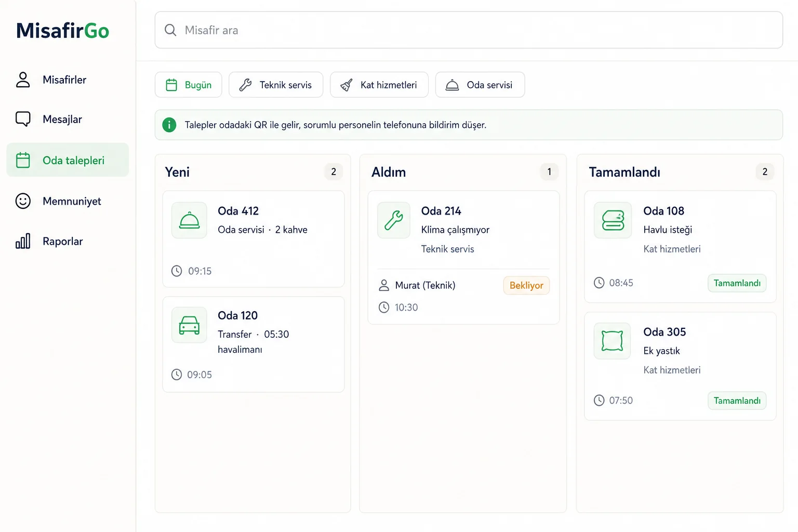The width and height of the screenshot is (798, 532).
Task: Open Misafirler from the sidebar
Action: [x=68, y=79]
